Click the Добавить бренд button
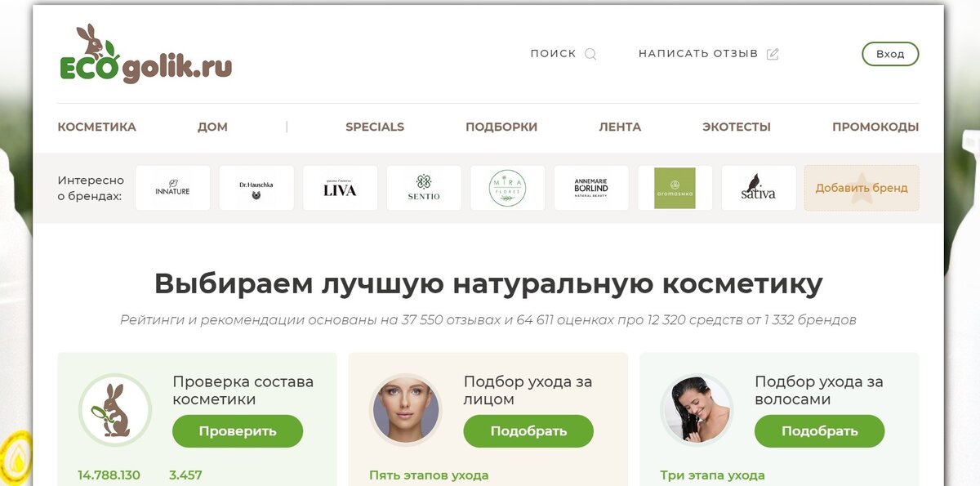Screen dimensions: 980x486 point(862,187)
